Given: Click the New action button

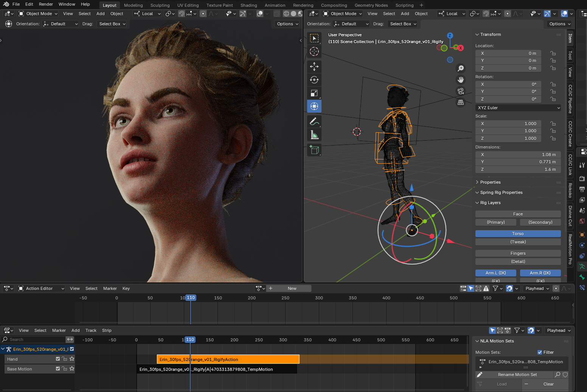Looking at the screenshot, I should 292,288.
